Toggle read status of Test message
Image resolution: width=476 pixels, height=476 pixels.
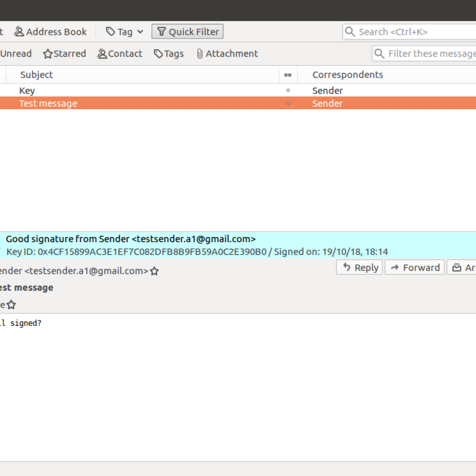click(288, 103)
